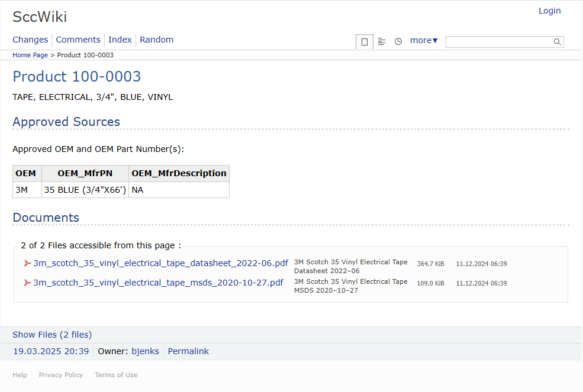Go to the SccWiki home title
Image resolution: width=583 pixels, height=392 pixels.
coord(40,17)
